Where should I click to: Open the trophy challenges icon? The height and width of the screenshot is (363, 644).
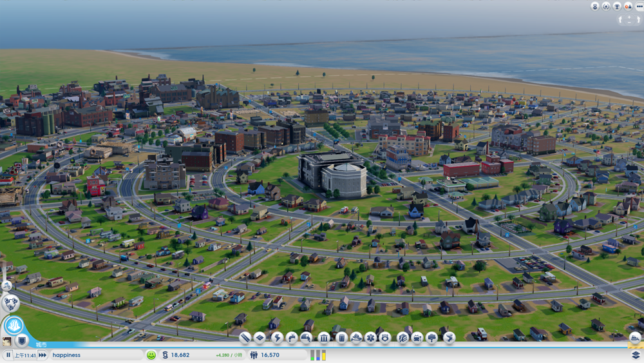tap(617, 6)
